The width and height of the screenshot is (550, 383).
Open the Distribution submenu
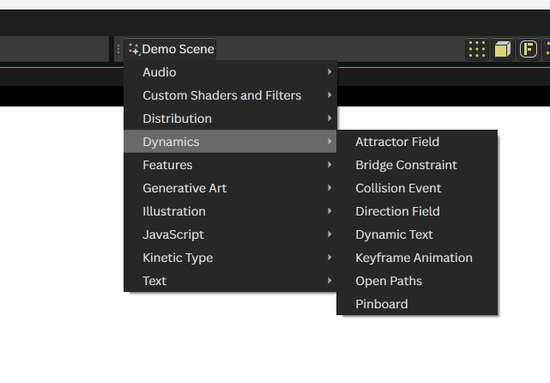click(x=230, y=118)
